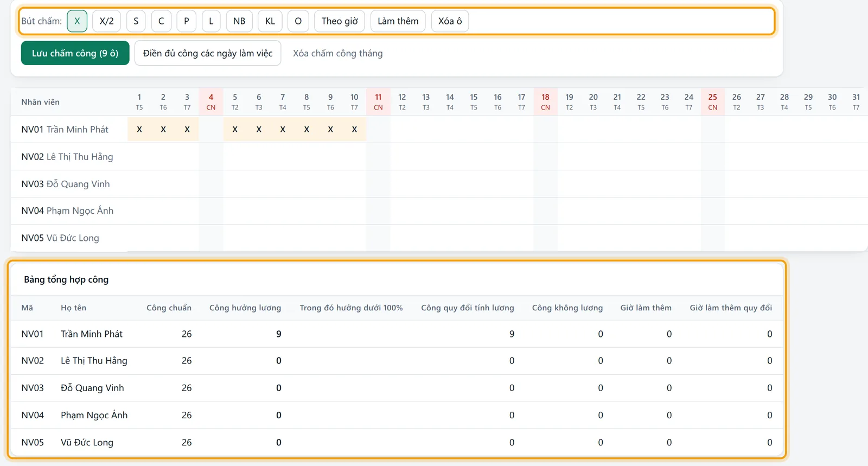Pick the NB pen option
The height and width of the screenshot is (466, 868).
tap(239, 21)
